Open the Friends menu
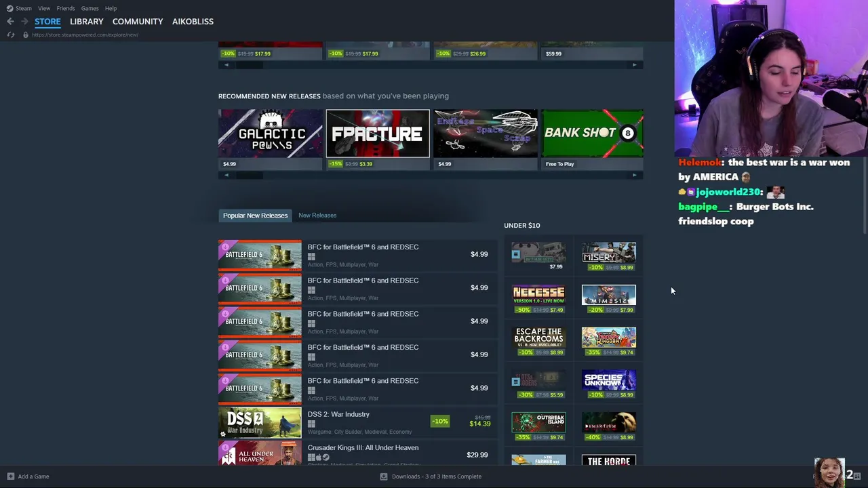The image size is (868, 488). 66,8
